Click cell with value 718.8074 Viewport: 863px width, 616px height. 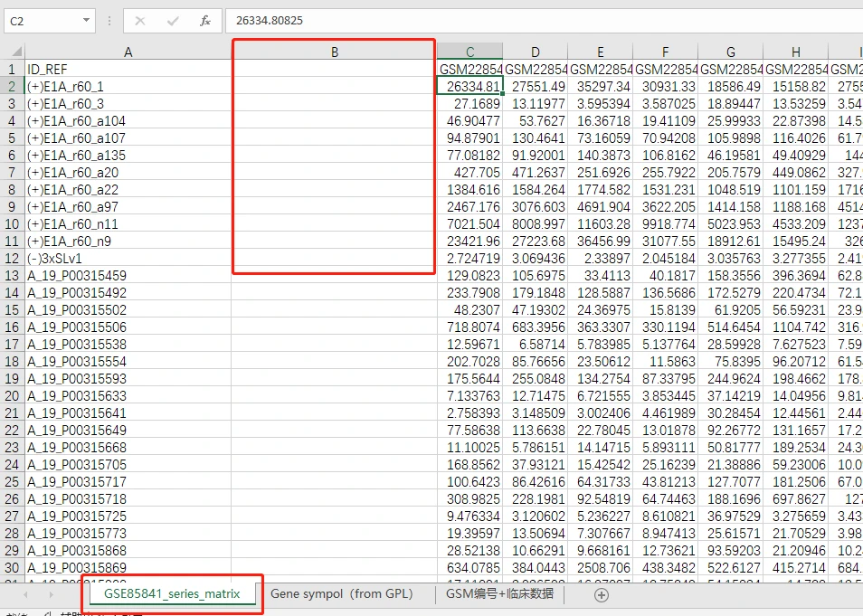tap(470, 327)
